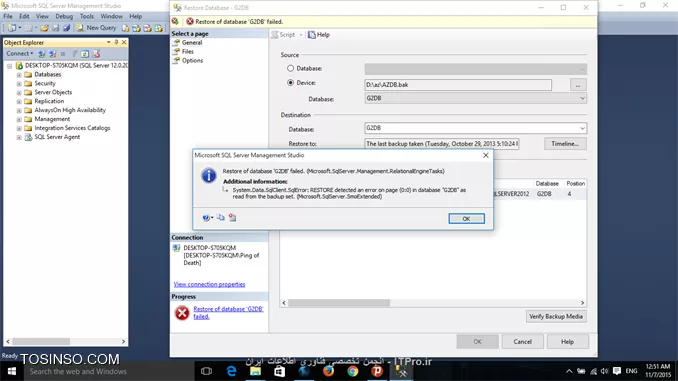
Task: Click the device path D:\az\AZDB.bak field
Action: (458, 85)
